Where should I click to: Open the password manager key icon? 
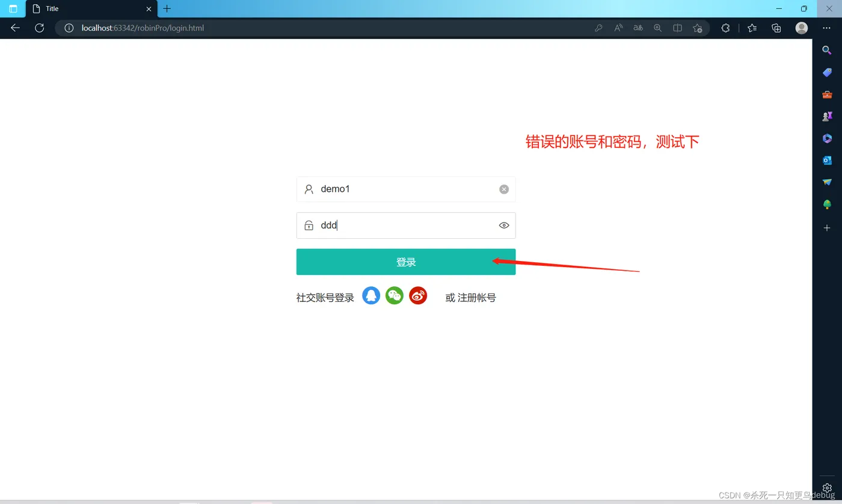pos(598,28)
